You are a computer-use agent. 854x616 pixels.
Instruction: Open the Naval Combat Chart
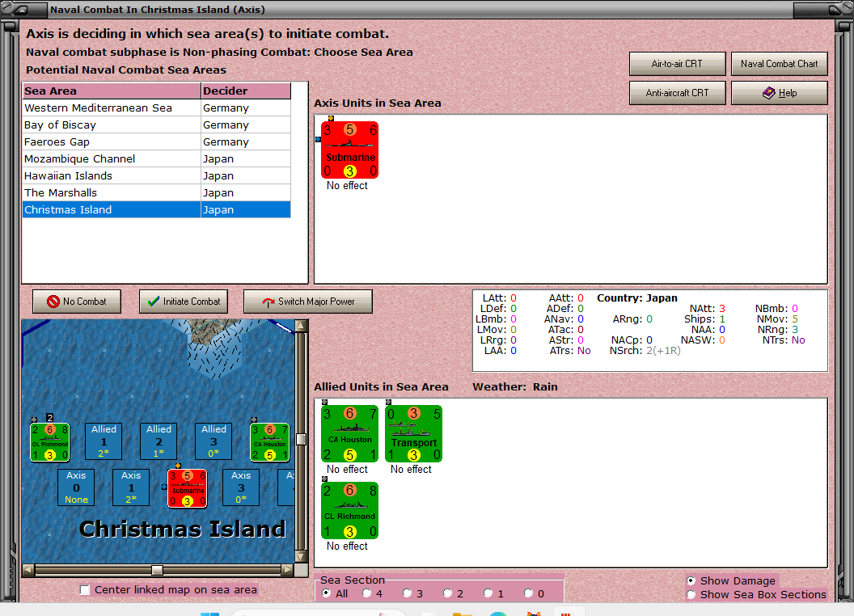tap(779, 63)
